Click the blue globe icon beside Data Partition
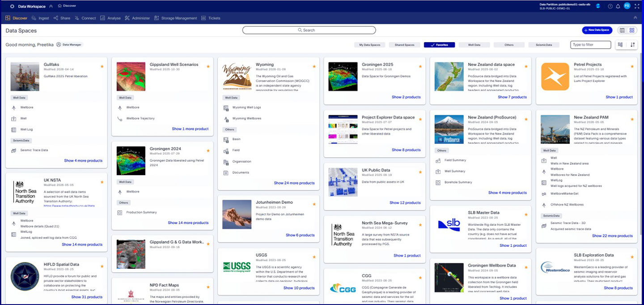Screen dimensions: 644x305 tap(598, 6)
